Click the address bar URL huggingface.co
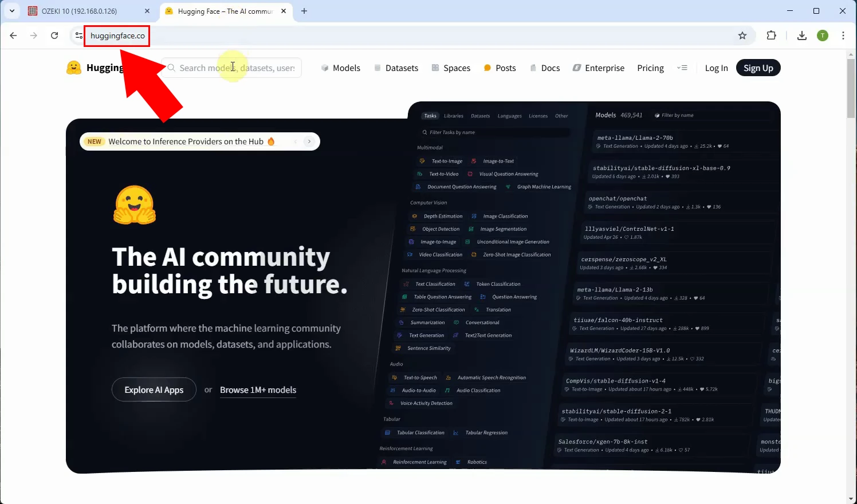Screen dimensions: 857x504 click(117, 36)
